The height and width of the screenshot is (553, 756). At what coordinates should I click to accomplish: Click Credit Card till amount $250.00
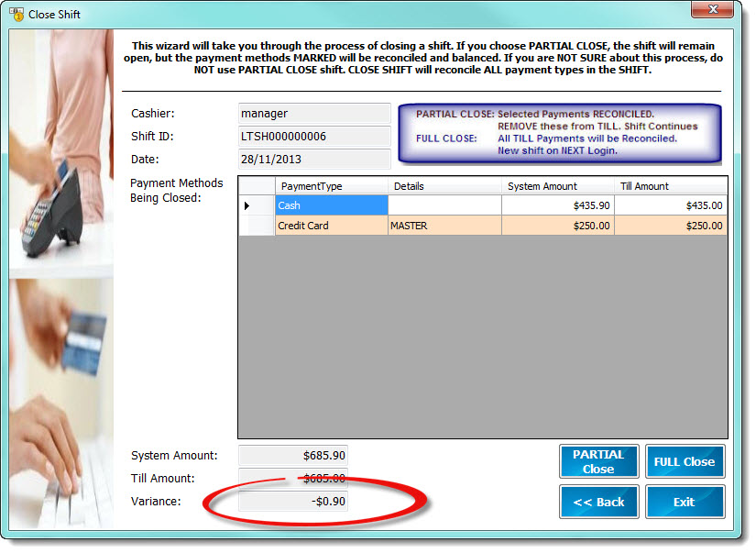(671, 226)
